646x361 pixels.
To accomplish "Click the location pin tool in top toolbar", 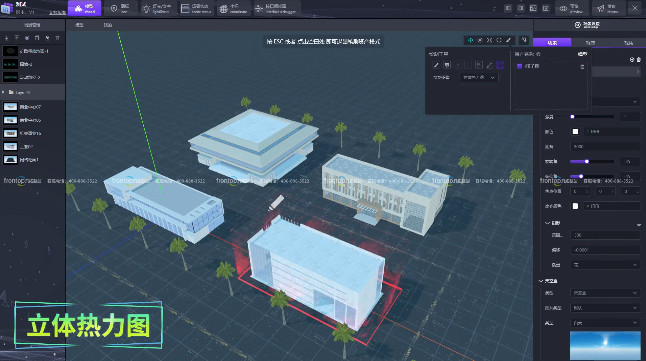I will coord(120,8).
